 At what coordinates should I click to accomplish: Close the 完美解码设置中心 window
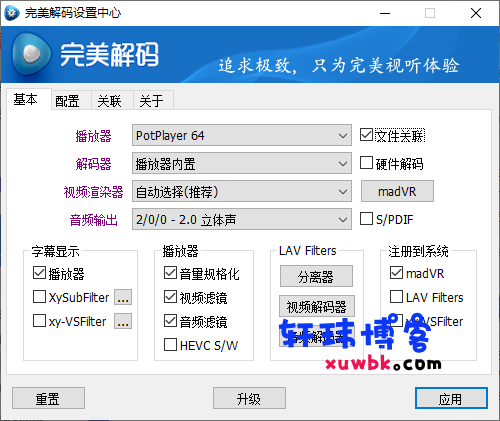tap(476, 13)
